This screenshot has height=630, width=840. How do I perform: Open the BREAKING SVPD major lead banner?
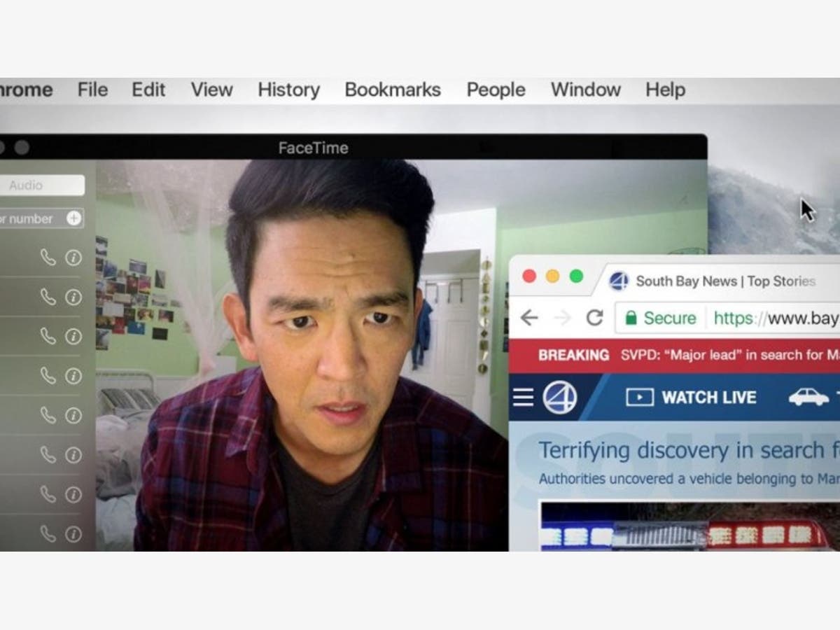[x=674, y=355]
